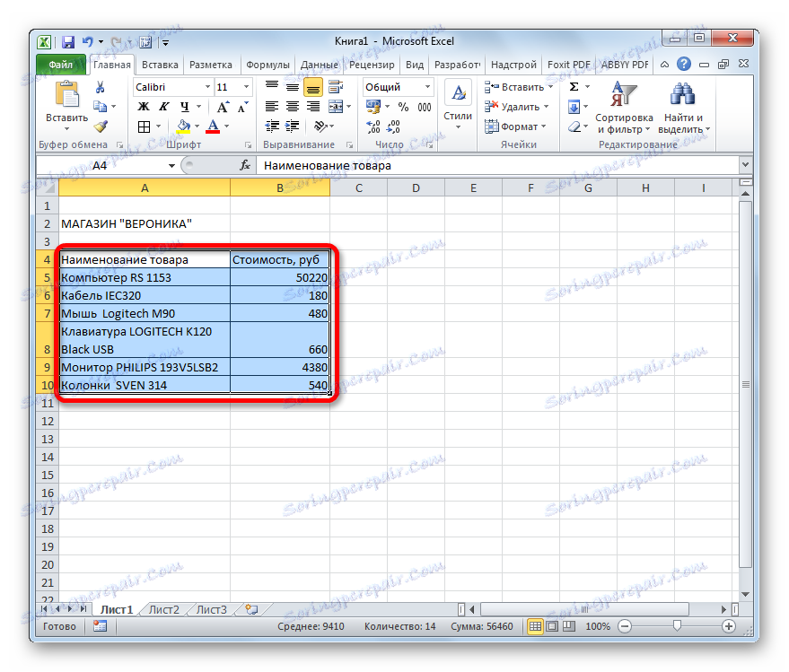Align text right
Viewport: 789px width, 672px height.
click(313, 107)
